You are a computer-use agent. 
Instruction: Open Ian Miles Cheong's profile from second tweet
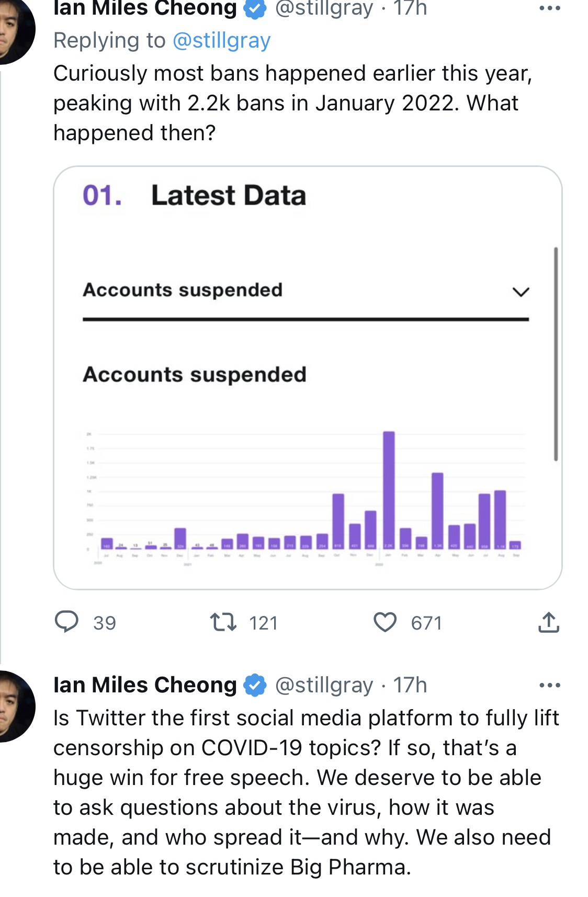point(145,685)
